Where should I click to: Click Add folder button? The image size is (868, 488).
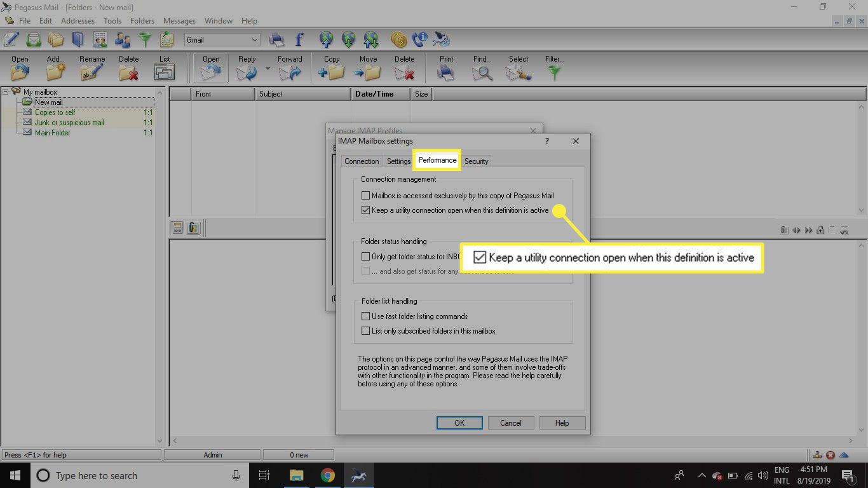point(56,67)
